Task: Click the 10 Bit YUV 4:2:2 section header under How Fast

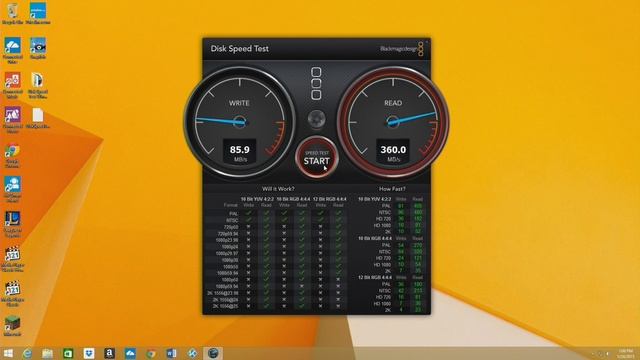Action: [375, 199]
